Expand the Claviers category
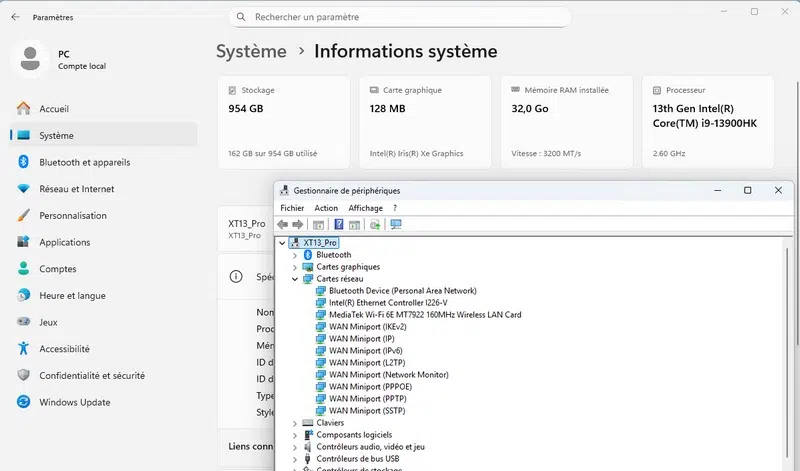 (295, 423)
